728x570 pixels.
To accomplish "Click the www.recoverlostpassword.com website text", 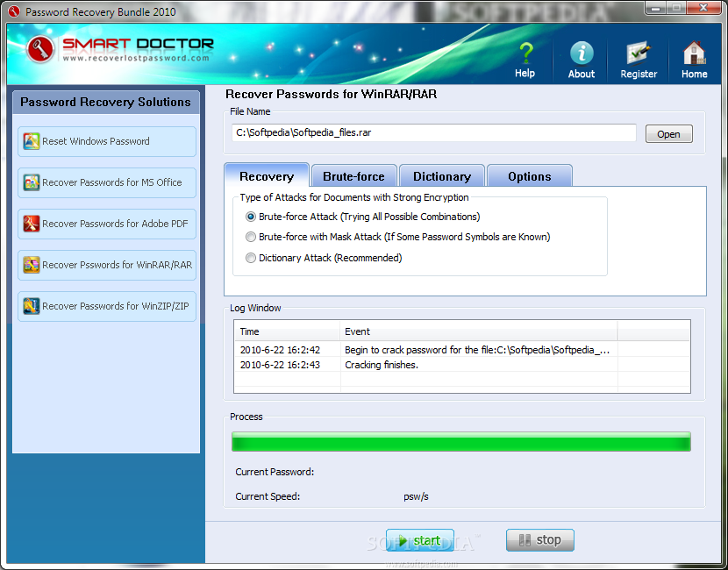I will coord(136,59).
